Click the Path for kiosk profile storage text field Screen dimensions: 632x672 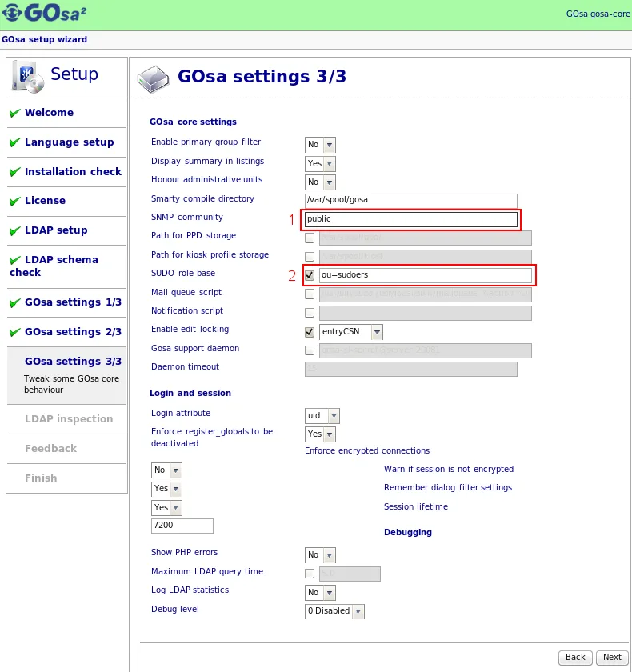click(x=426, y=257)
